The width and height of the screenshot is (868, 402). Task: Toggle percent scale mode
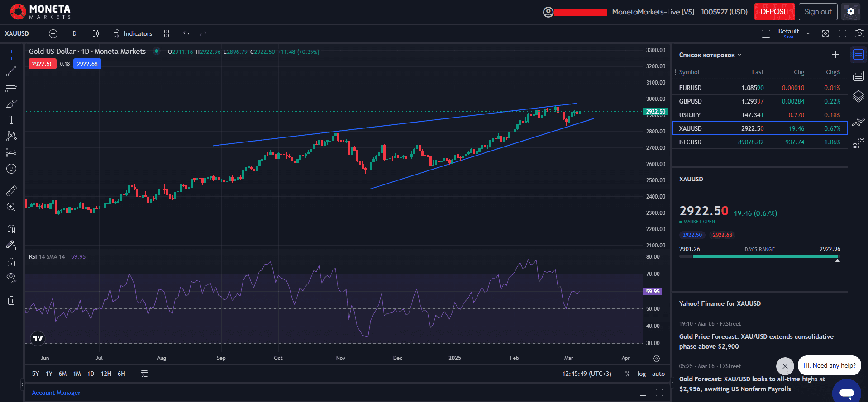(x=628, y=374)
